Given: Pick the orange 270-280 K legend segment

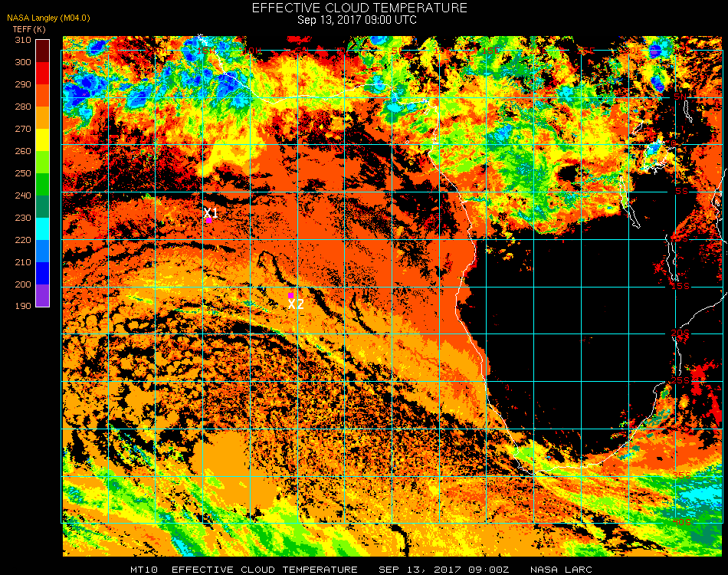Looking at the screenshot, I should tap(42, 117).
